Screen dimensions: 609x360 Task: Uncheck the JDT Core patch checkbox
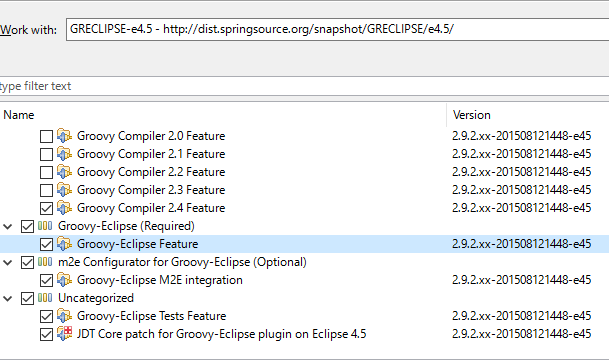[x=46, y=334]
